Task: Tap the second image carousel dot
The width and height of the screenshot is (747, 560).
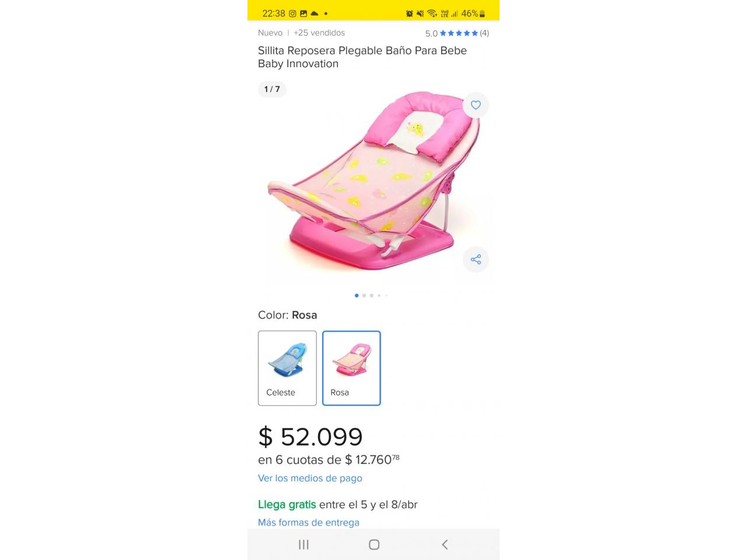Action: pyautogui.click(x=364, y=295)
